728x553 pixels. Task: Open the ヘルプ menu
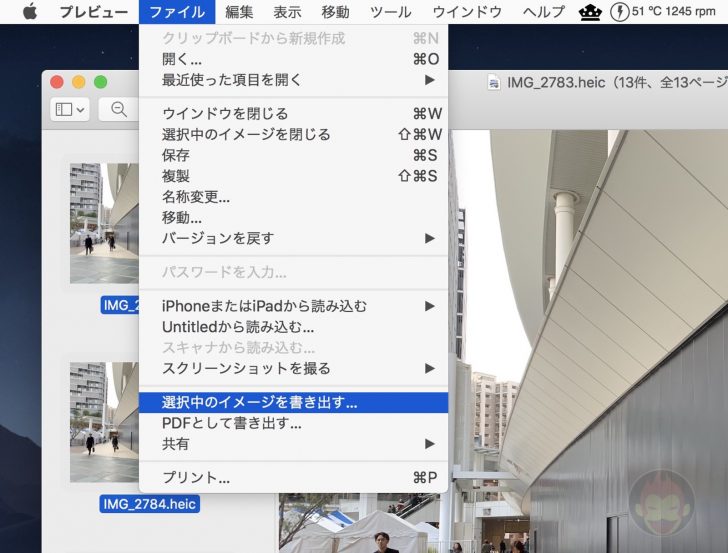click(x=544, y=12)
